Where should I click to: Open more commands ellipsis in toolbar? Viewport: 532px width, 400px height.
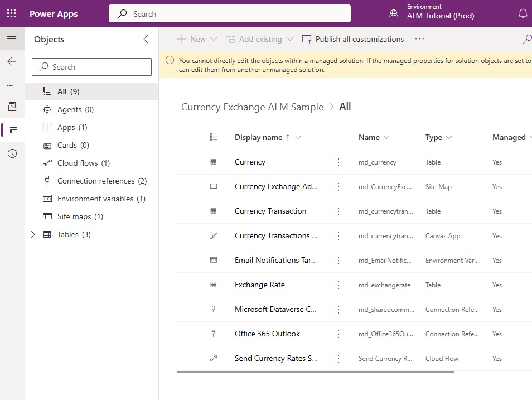click(x=419, y=39)
